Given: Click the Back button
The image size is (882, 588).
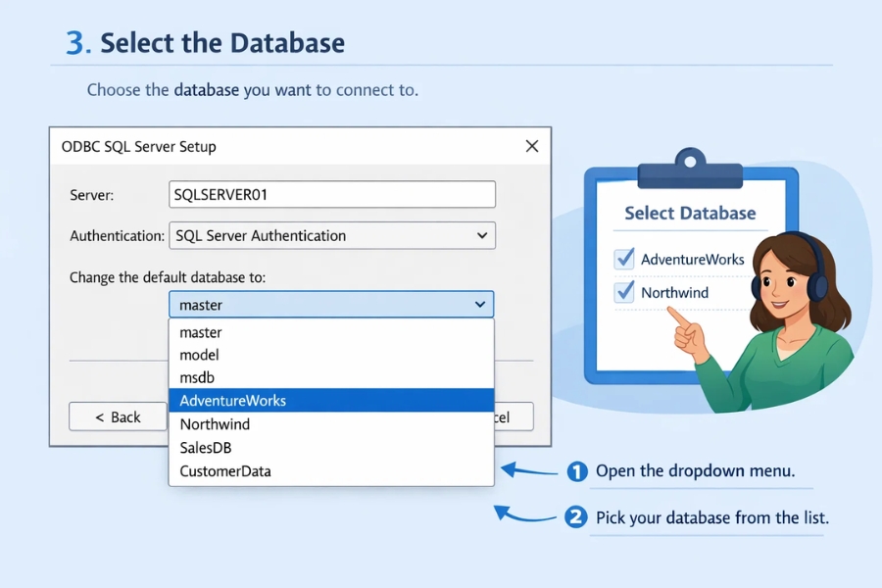Looking at the screenshot, I should [x=118, y=416].
